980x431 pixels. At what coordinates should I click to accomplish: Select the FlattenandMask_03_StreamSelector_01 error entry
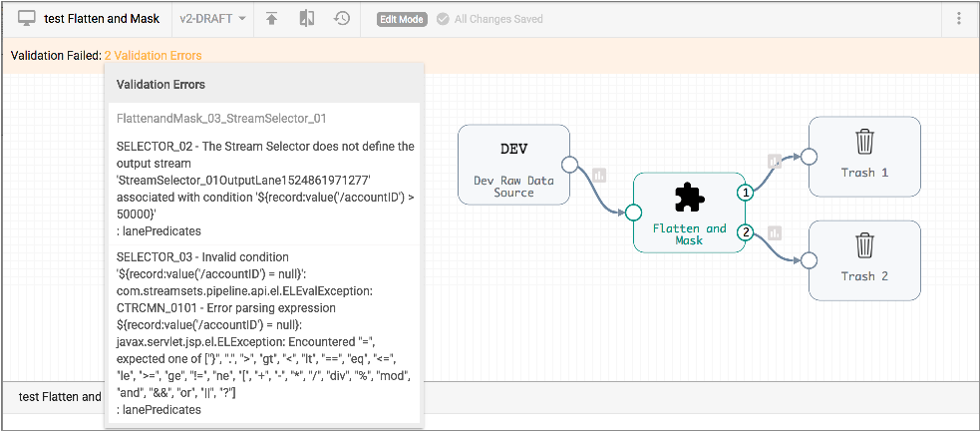[221, 119]
